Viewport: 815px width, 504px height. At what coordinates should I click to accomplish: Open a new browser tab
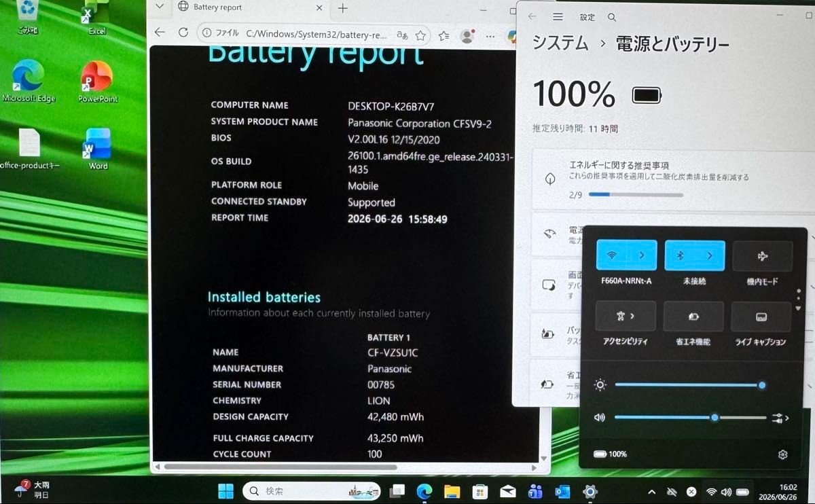coord(343,8)
